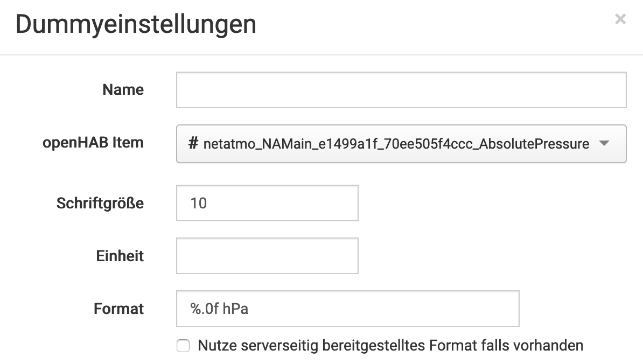Click the Name input field
The width and height of the screenshot is (643, 364).
pos(401,90)
